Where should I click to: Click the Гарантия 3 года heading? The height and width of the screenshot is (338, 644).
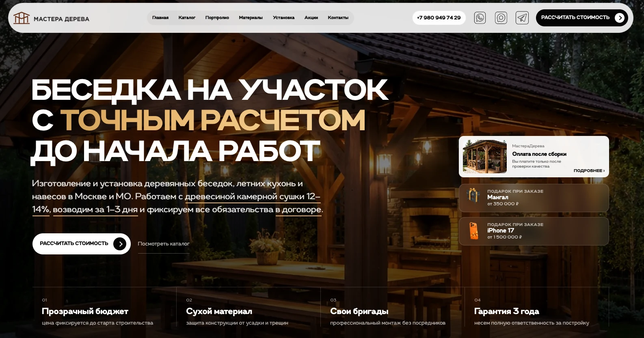pos(507,312)
